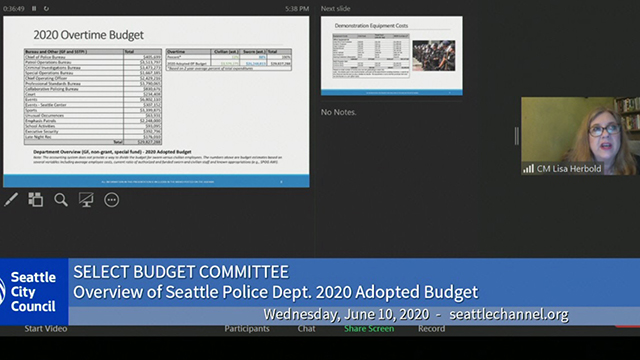Select the pen annotation tool
This screenshot has height=360, width=640.
[11, 200]
